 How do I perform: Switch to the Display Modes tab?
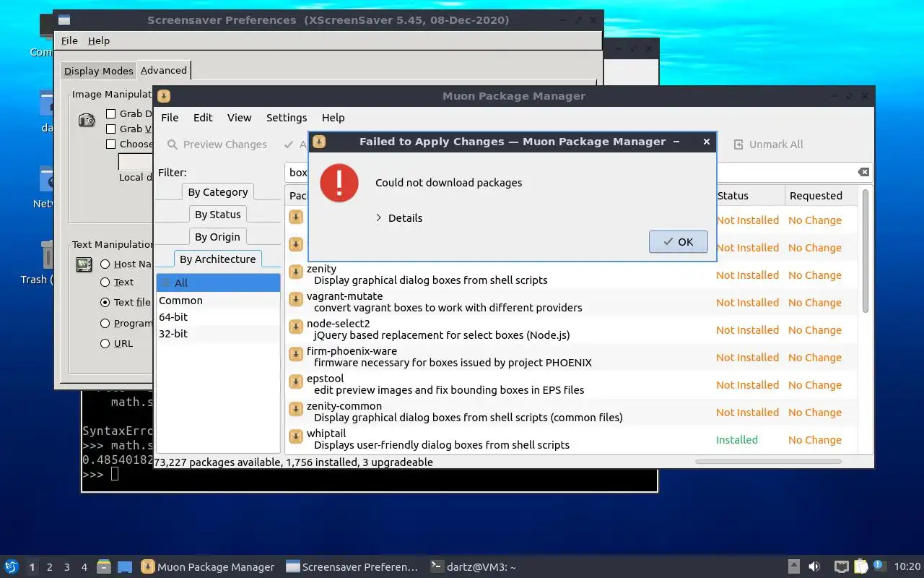[x=98, y=71]
